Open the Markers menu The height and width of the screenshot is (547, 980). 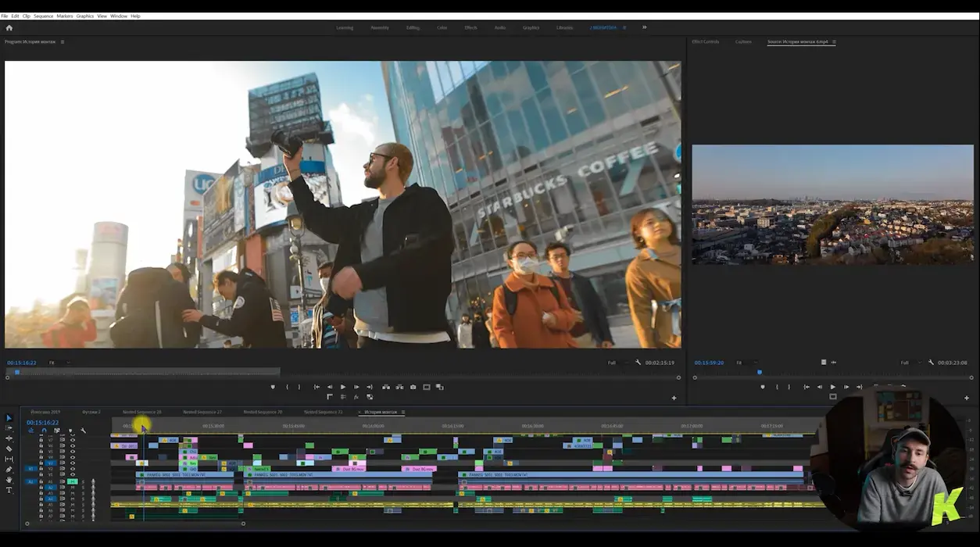click(65, 16)
